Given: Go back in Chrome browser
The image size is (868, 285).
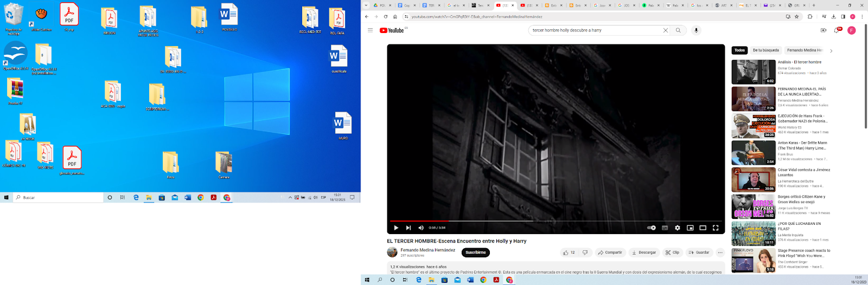Looking at the screenshot, I should (367, 17).
